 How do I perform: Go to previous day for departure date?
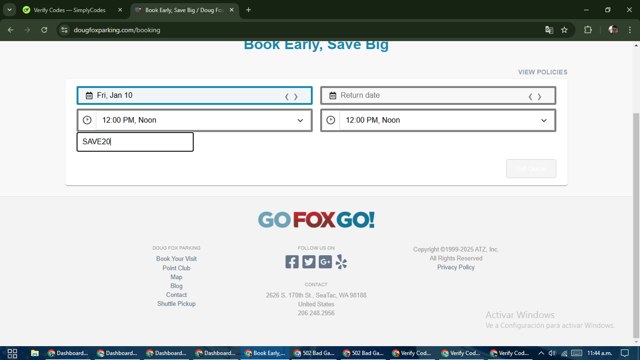[287, 97]
